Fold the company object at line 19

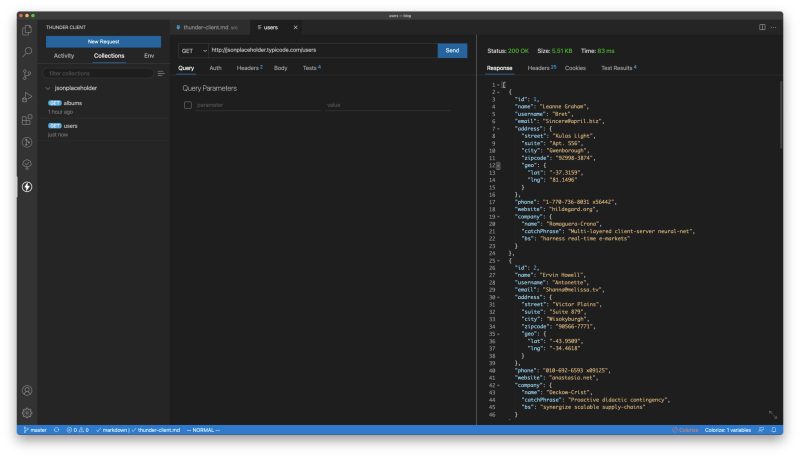point(498,217)
